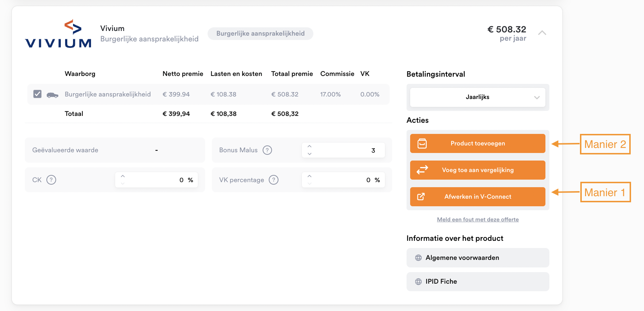The image size is (644, 311).
Task: Collapse the Vivium offer card chevron
Action: 542,33
